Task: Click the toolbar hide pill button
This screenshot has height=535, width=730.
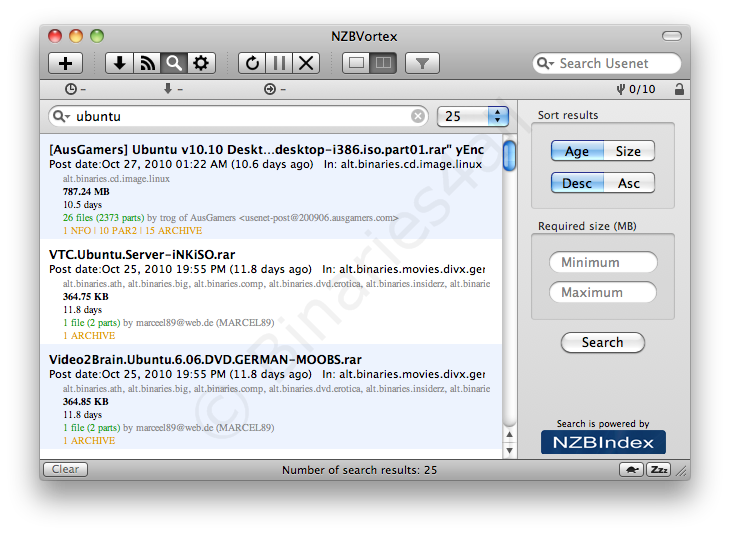Action: (x=671, y=36)
